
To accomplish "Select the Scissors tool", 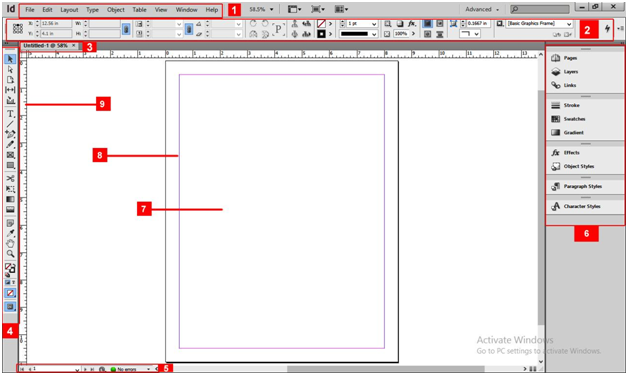I will 10,178.
